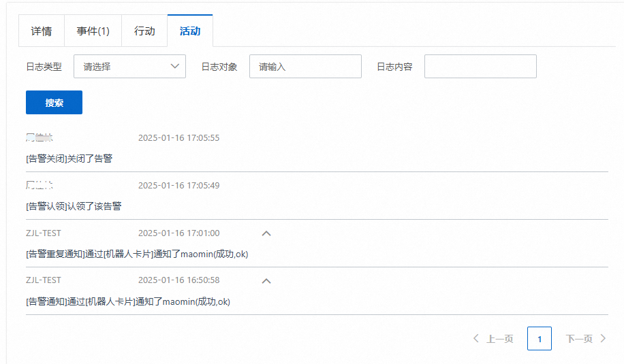The width and height of the screenshot is (624, 364).
Task: Switch to the 详情 tab
Action: pyautogui.click(x=42, y=31)
